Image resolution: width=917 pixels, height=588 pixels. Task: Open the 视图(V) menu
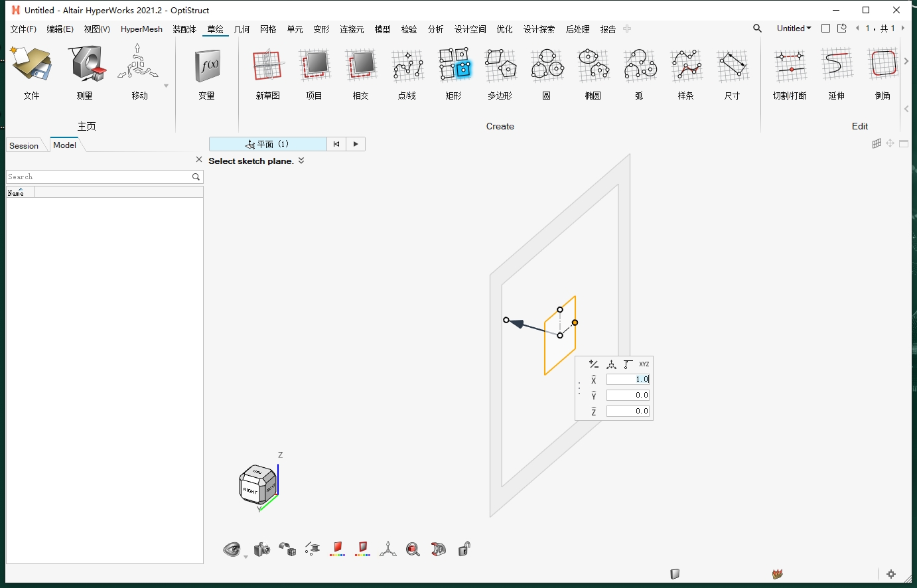pyautogui.click(x=97, y=29)
